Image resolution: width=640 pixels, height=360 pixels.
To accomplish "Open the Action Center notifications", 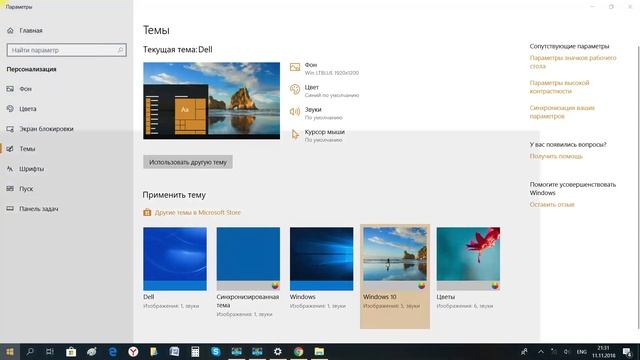I will (x=627, y=351).
